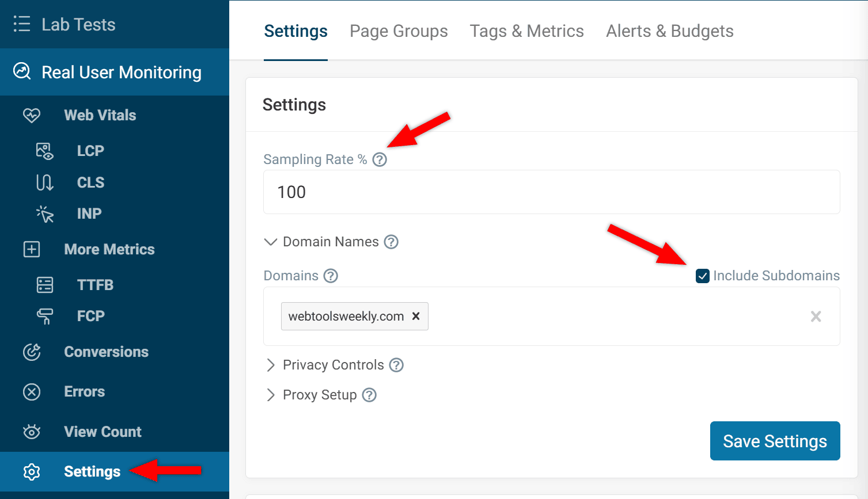This screenshot has width=868, height=499.
Task: Uncheck the Include Subdomains checkbox
Action: tap(702, 276)
